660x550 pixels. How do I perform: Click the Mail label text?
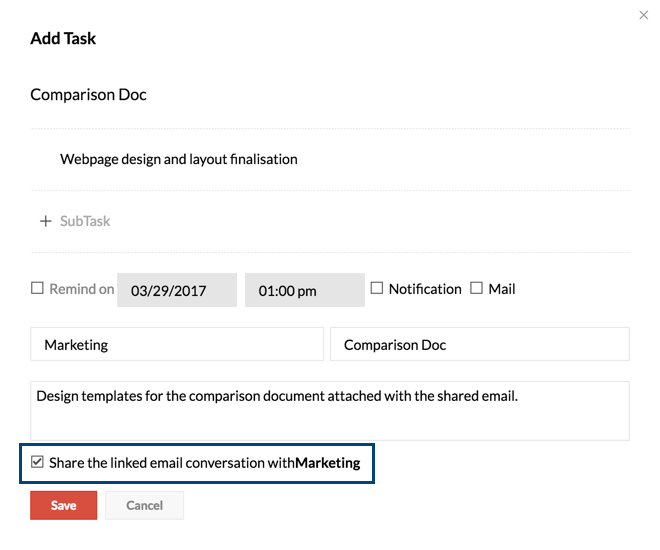point(502,289)
